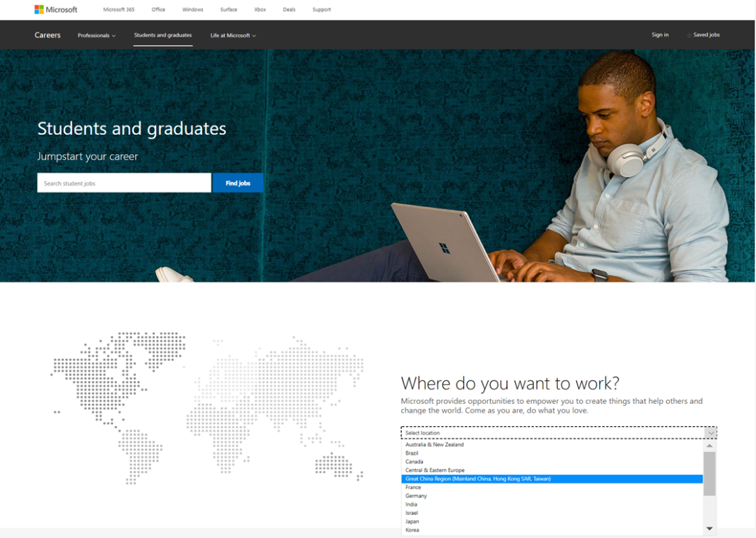Click the location list scrollbar thumb
756x538 pixels.
[709, 474]
